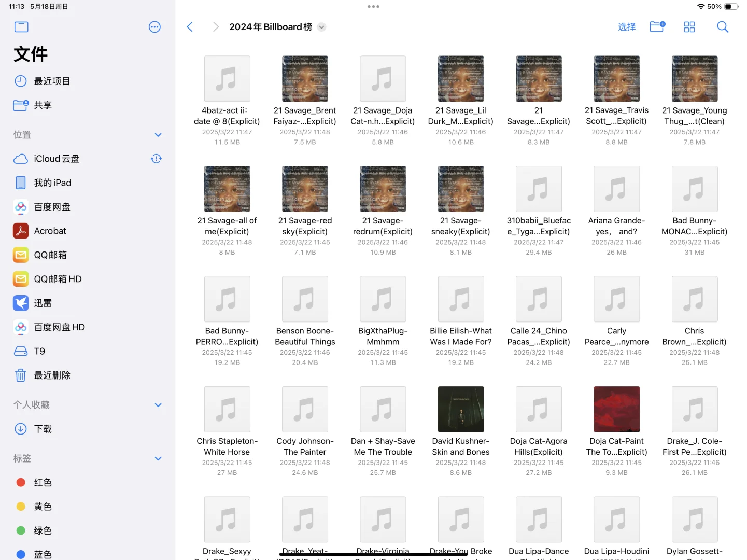Open the sidebar options ellipsis menu
Viewport: 747px width, 560px height.
pos(154,26)
